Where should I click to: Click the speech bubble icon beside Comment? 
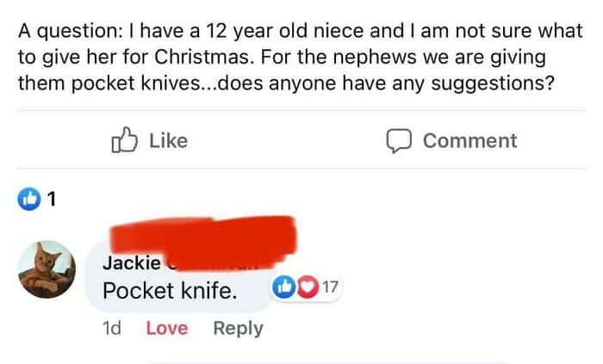pyautogui.click(x=399, y=141)
